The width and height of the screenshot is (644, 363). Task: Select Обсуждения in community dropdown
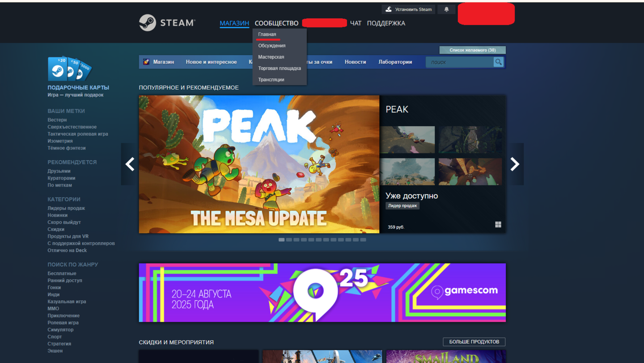(x=271, y=46)
